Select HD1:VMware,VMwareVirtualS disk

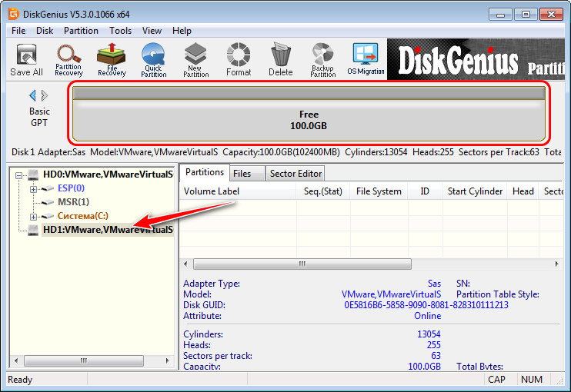click(x=108, y=230)
